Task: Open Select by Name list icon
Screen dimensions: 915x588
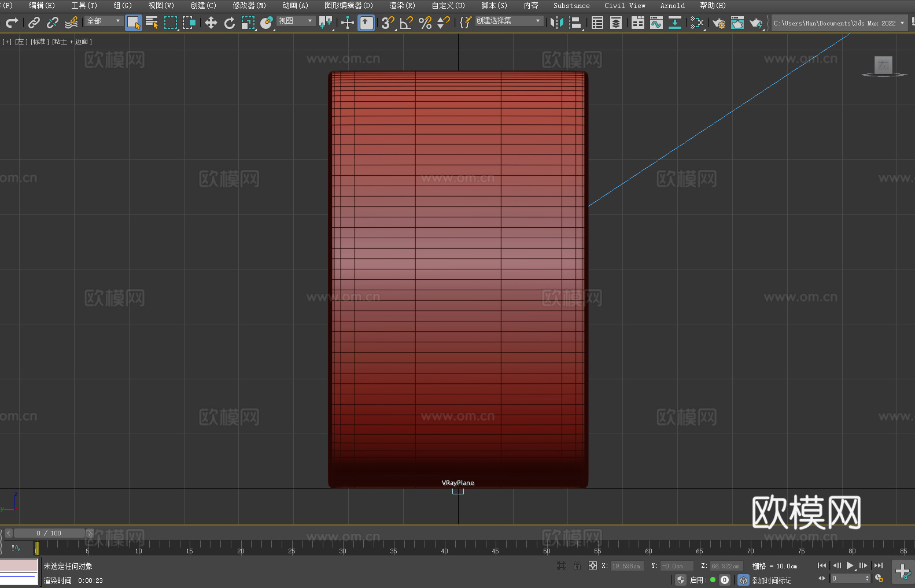Action: click(x=152, y=23)
